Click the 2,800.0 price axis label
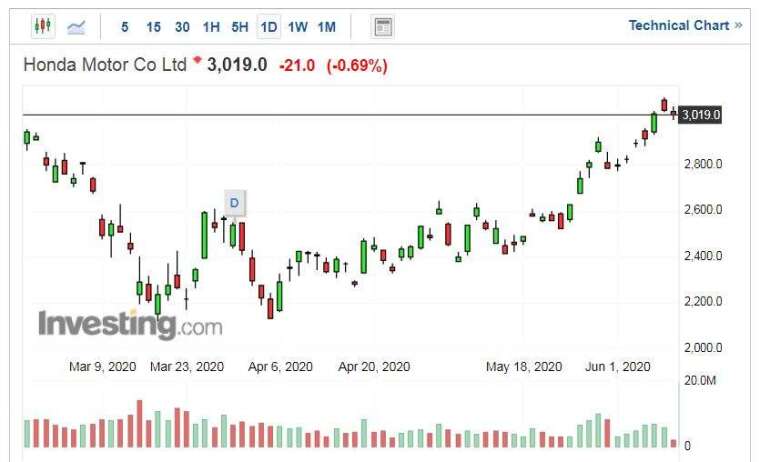Image resolution: width=760 pixels, height=462 pixels. (x=703, y=164)
